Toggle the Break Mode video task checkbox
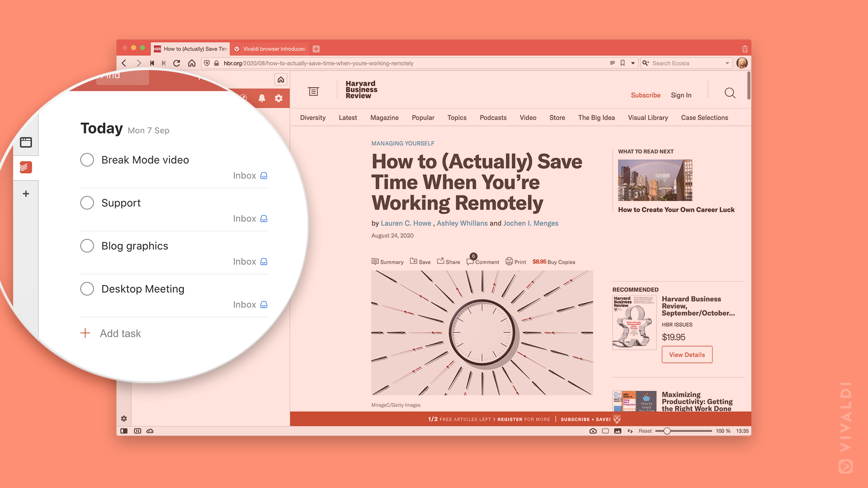868x488 pixels. tap(88, 160)
